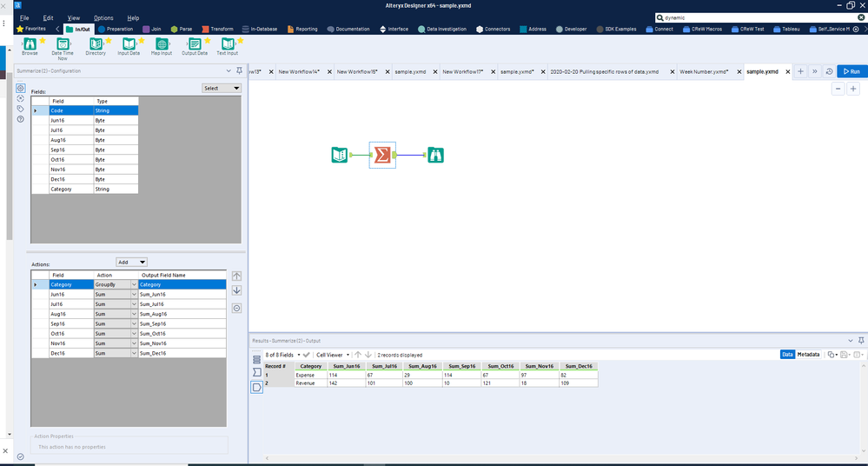868x466 pixels.
Task: Open the 8 of 8 Fields dropdown
Action: pos(282,355)
